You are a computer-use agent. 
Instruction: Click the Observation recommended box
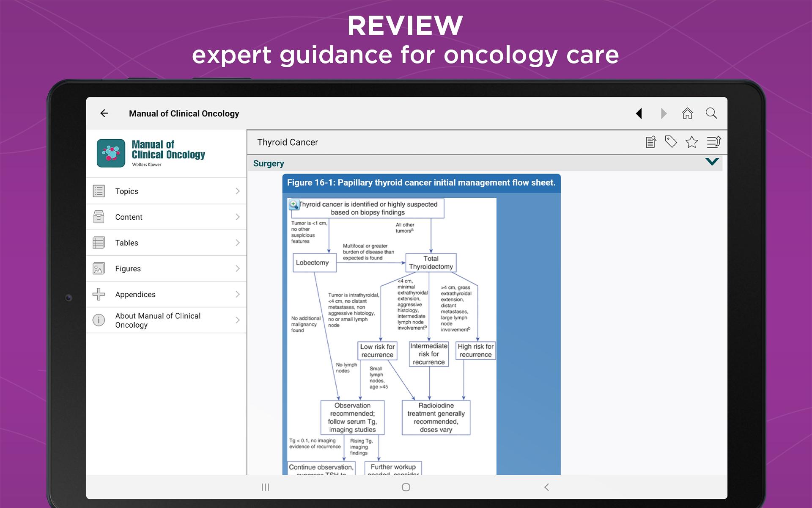(352, 417)
